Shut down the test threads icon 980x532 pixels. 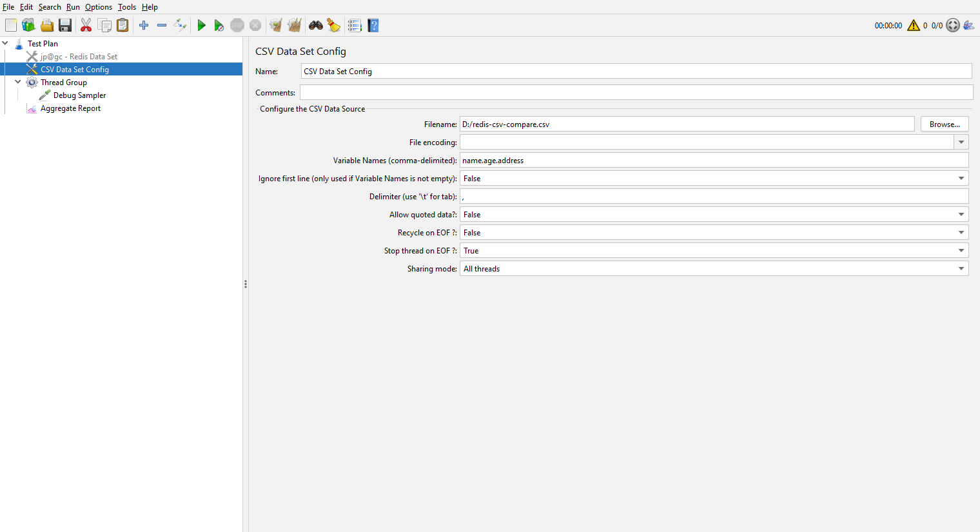255,25
